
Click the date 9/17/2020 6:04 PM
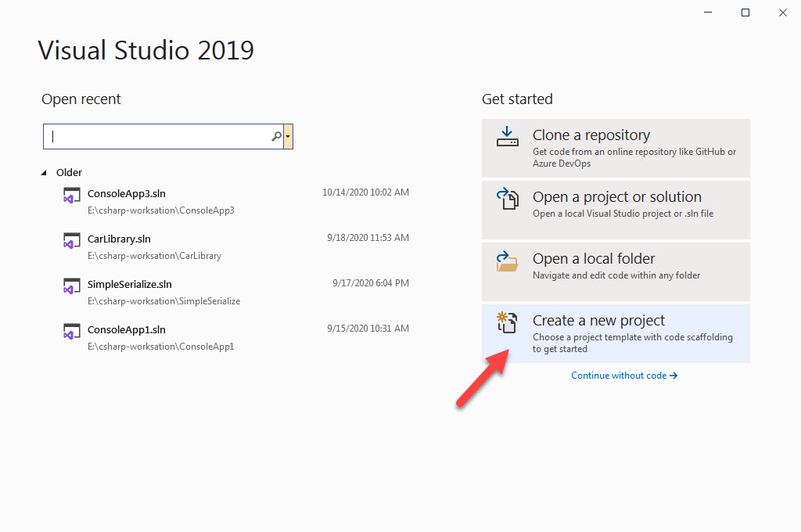(370, 284)
